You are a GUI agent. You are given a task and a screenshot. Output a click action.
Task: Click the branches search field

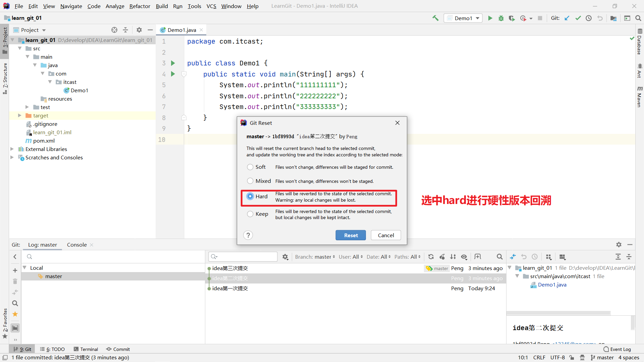113,257
